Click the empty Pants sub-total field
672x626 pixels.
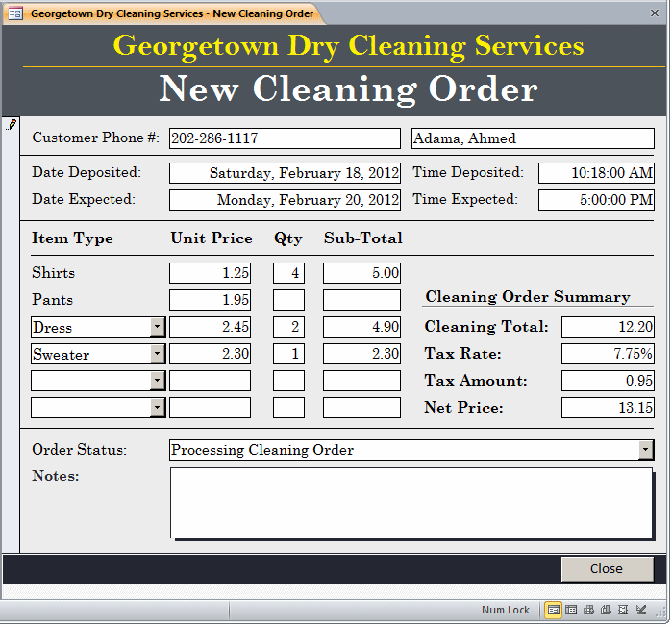[361, 300]
